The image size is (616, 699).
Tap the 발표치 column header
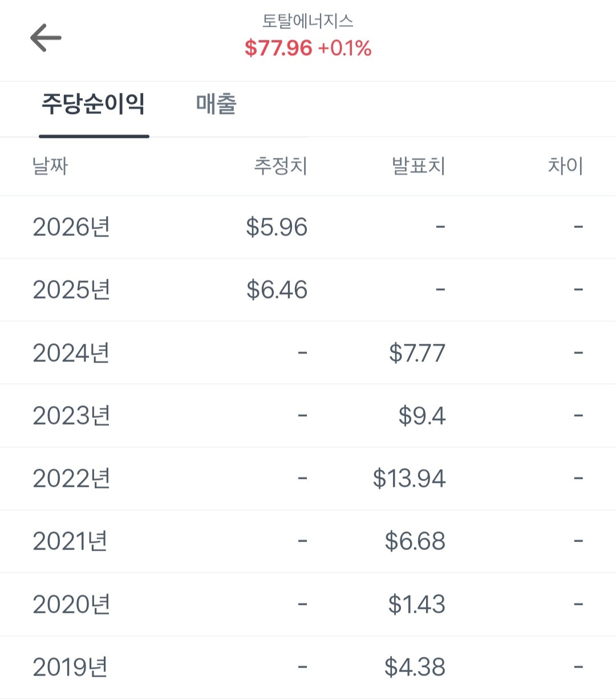[418, 166]
